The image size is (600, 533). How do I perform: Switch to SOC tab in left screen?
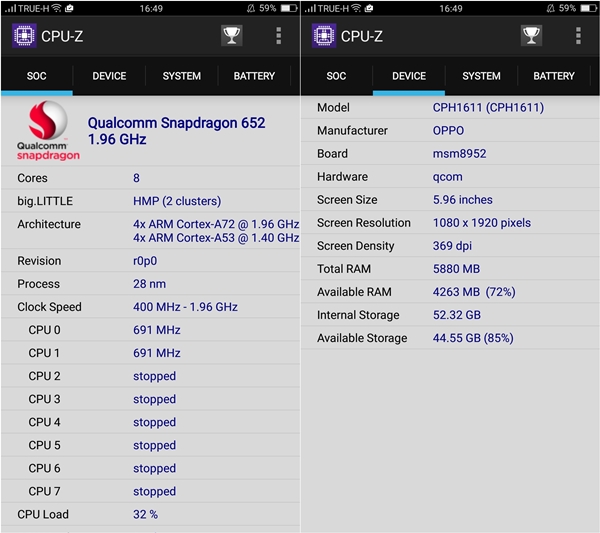pyautogui.click(x=37, y=76)
